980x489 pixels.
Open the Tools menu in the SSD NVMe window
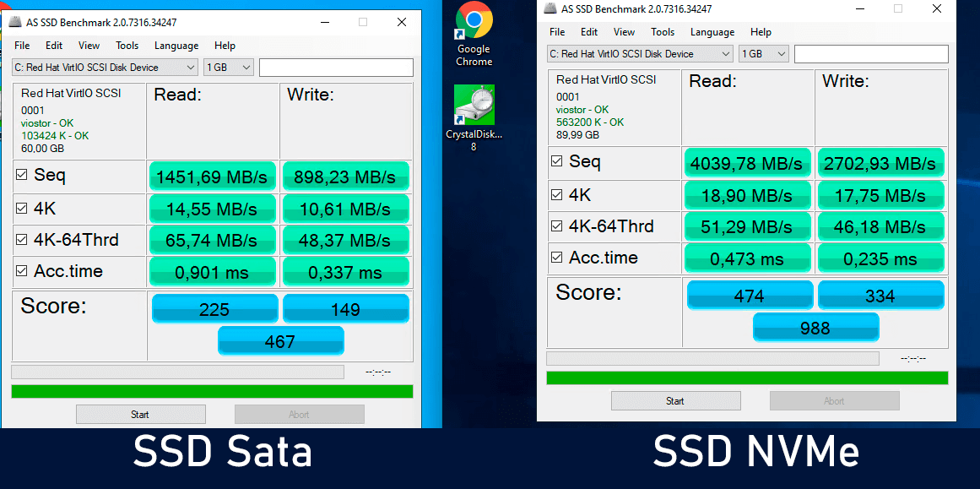pos(663,32)
